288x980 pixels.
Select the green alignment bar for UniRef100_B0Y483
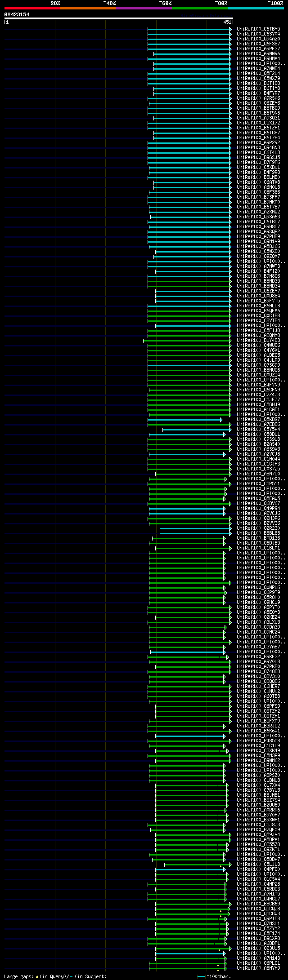coord(187,340)
